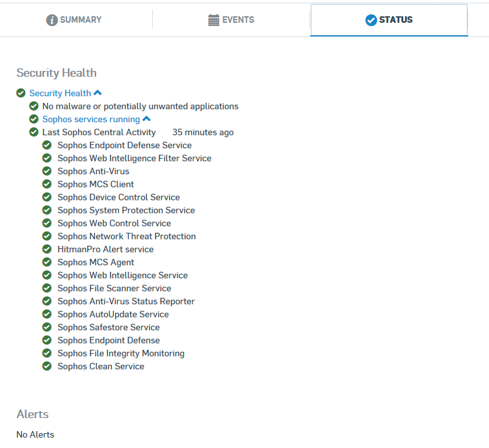Click green check beside Sophos AutoUpdate Service
The height and width of the screenshot is (448, 489).
[47, 314]
